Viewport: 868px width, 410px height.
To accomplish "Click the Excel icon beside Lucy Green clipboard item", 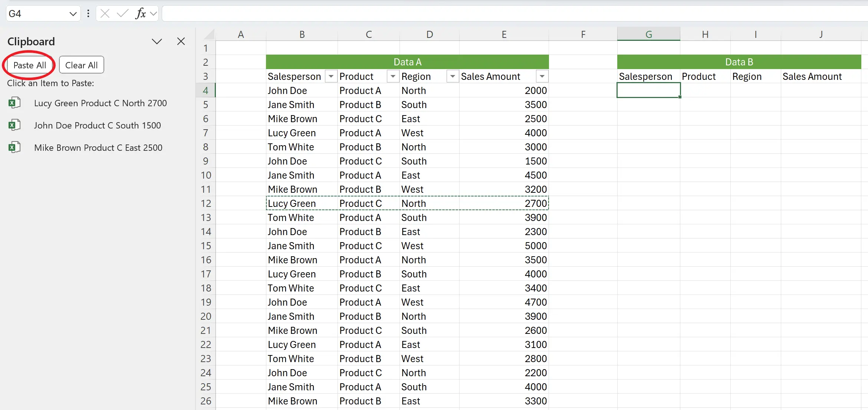I will 14,103.
